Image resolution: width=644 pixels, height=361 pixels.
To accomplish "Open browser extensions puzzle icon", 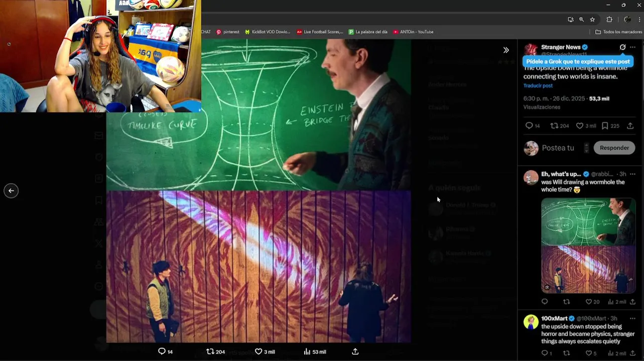I will [609, 20].
